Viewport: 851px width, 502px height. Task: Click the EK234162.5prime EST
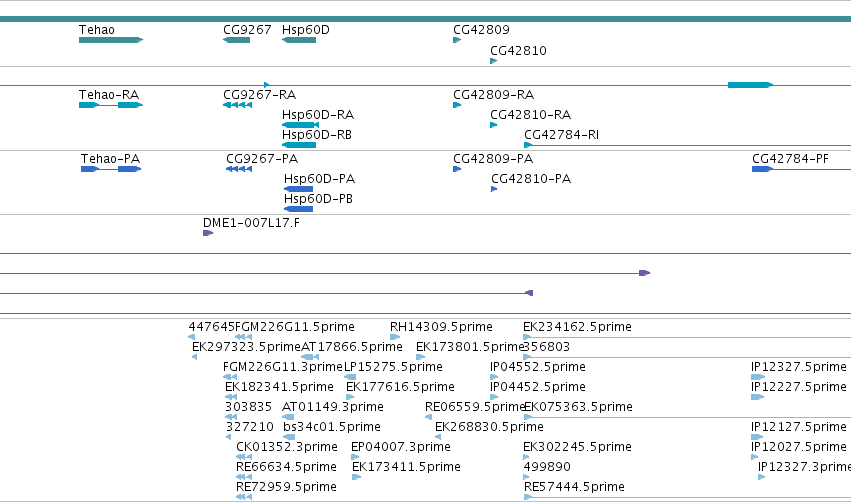687,337
